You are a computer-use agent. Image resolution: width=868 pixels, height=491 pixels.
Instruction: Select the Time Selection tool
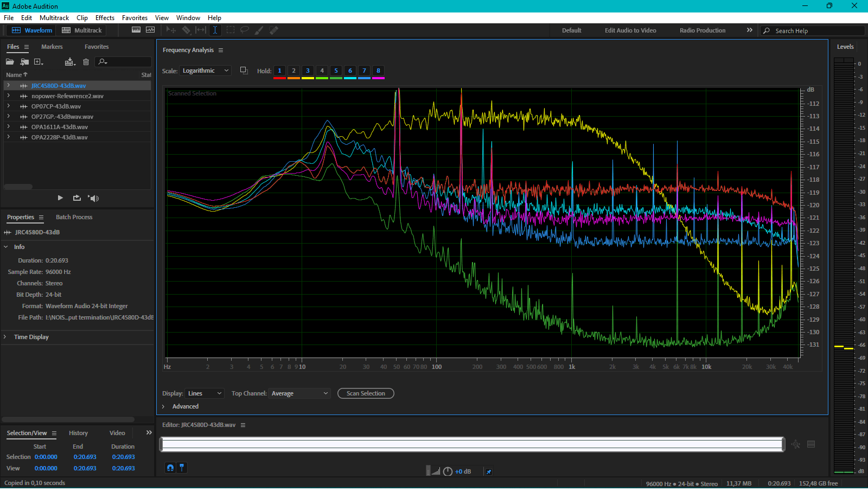(x=215, y=30)
